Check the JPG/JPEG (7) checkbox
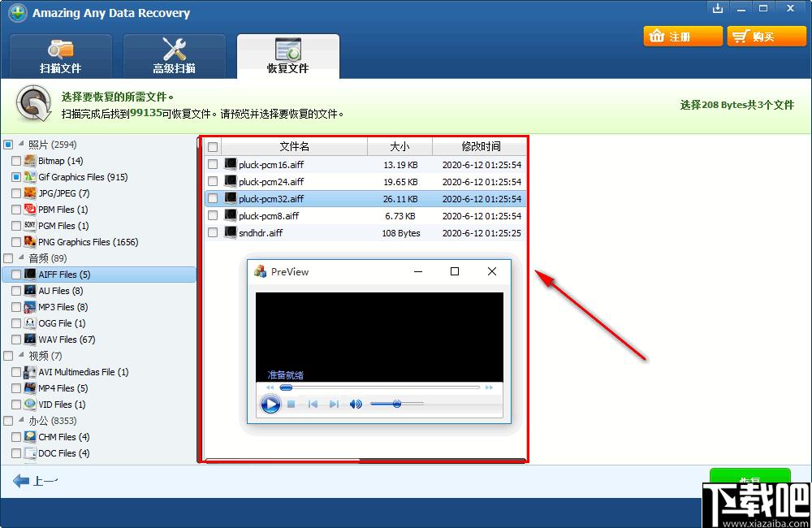 click(x=16, y=193)
